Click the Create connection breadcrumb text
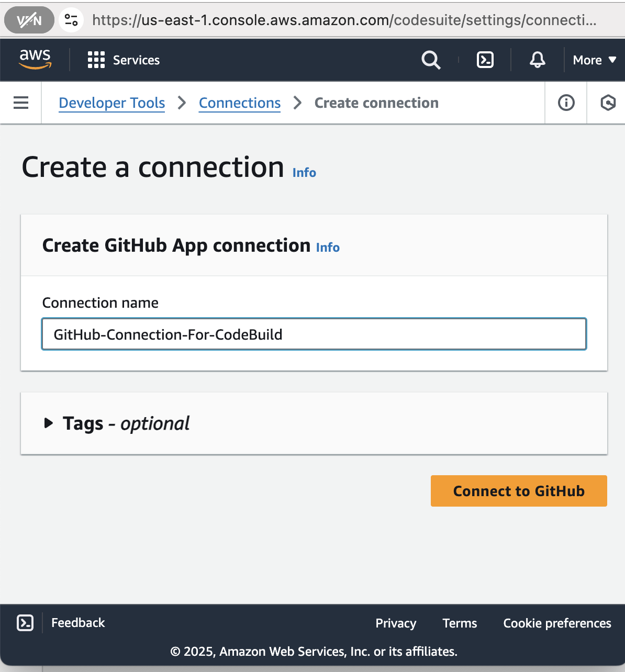Image resolution: width=625 pixels, height=672 pixels. 376,103
